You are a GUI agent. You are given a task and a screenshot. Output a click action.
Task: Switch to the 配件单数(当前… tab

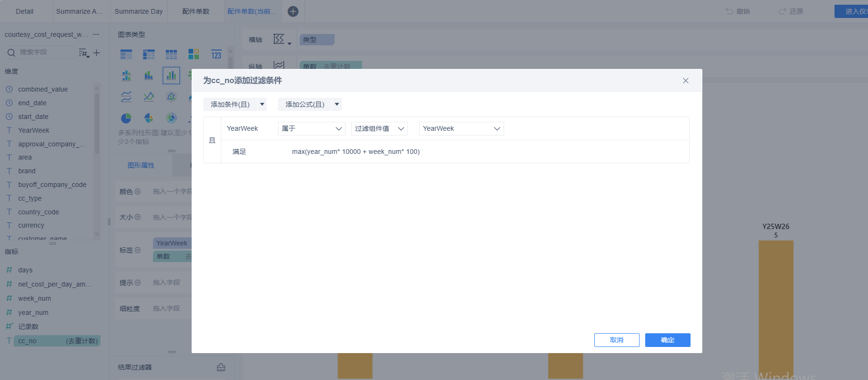tap(253, 11)
